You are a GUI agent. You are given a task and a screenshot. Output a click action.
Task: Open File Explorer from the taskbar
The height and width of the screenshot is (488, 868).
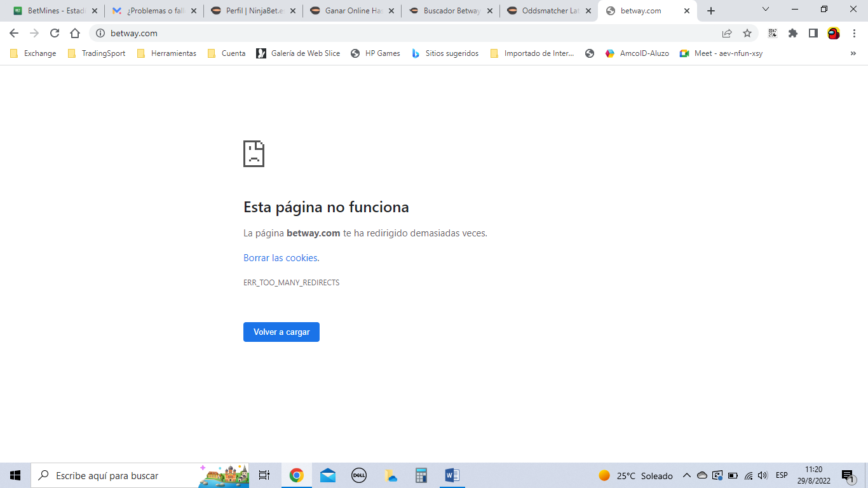(x=390, y=475)
